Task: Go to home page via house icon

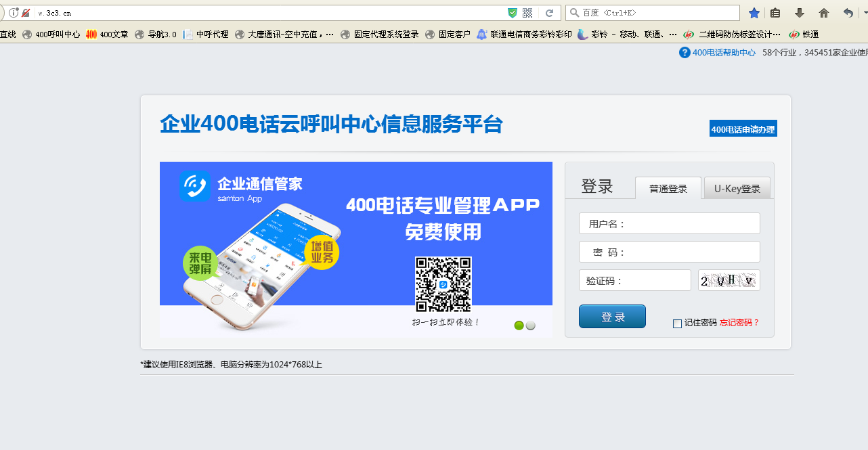Action: pos(824,13)
